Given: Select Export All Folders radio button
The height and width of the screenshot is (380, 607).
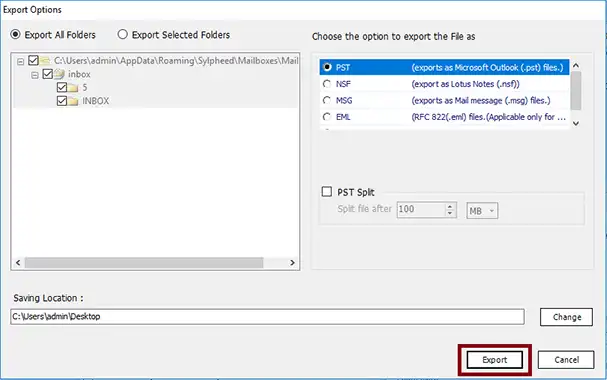Looking at the screenshot, I should pos(15,34).
